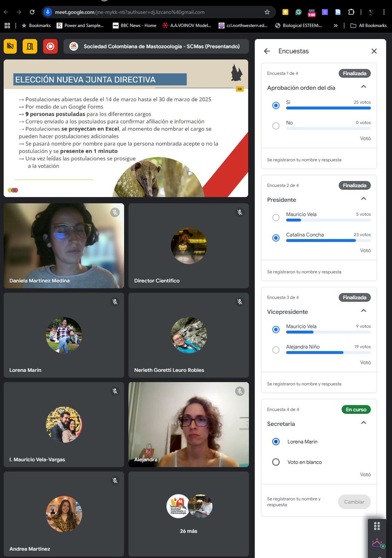392x558 pixels.
Task: Click Daniela Martinez Medina's video tile
Action: (64, 246)
